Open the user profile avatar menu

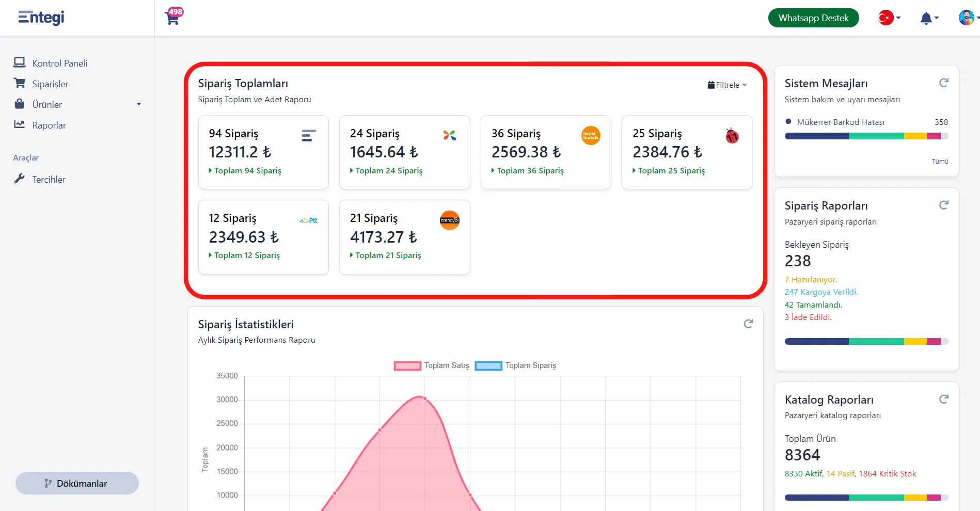pos(969,18)
